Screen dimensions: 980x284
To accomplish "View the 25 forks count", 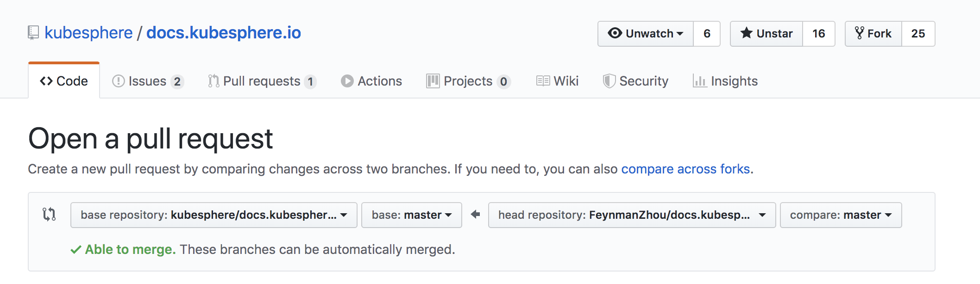I will point(918,34).
